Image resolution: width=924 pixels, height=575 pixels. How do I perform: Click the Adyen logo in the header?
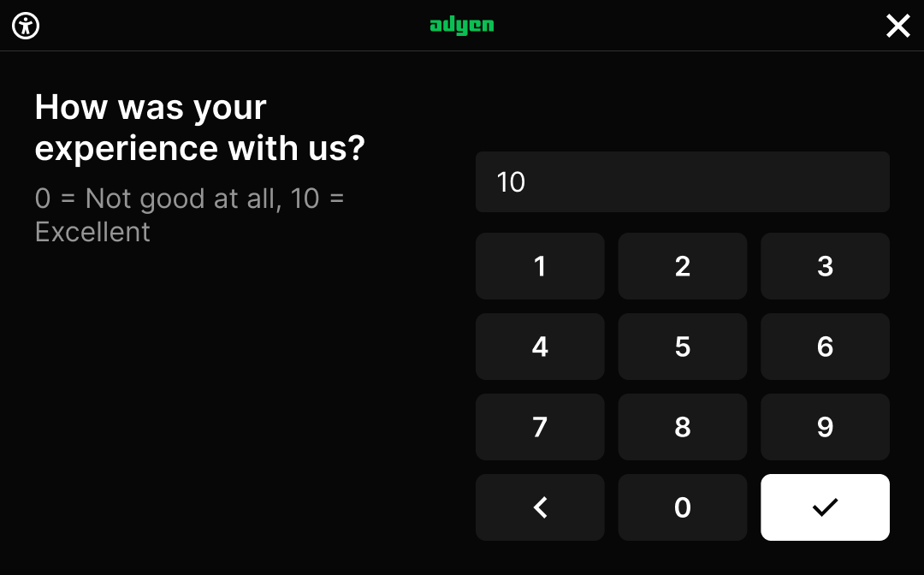(462, 25)
